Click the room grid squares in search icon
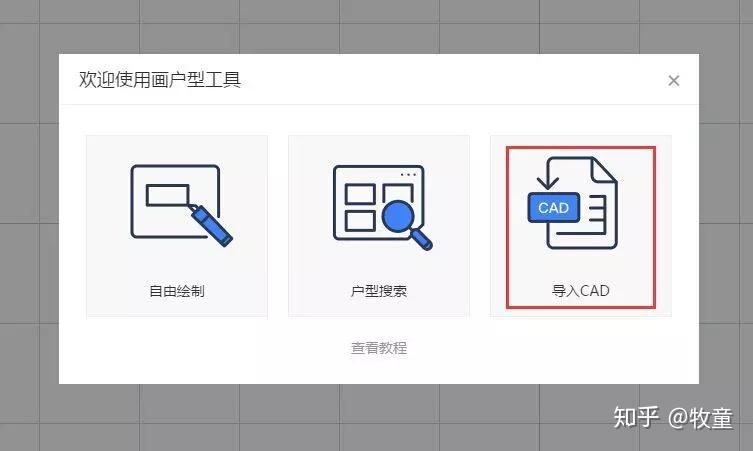This screenshot has height=451, width=753. tap(361, 207)
